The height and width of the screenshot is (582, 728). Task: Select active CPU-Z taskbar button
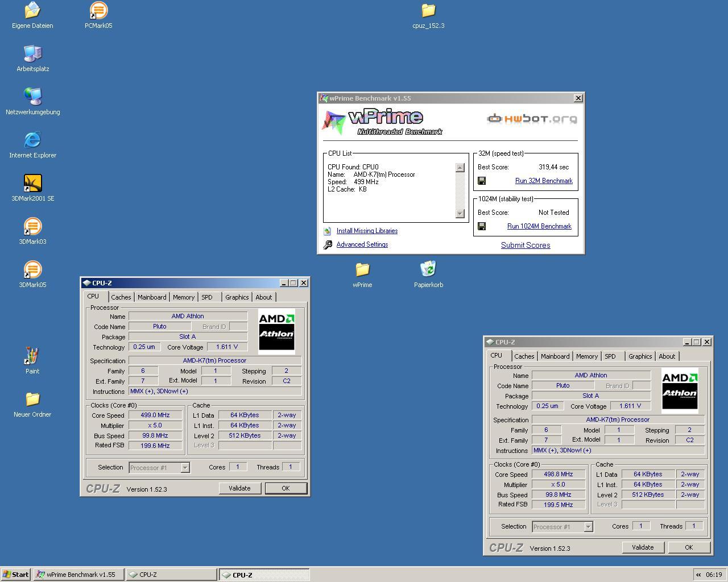pos(264,575)
